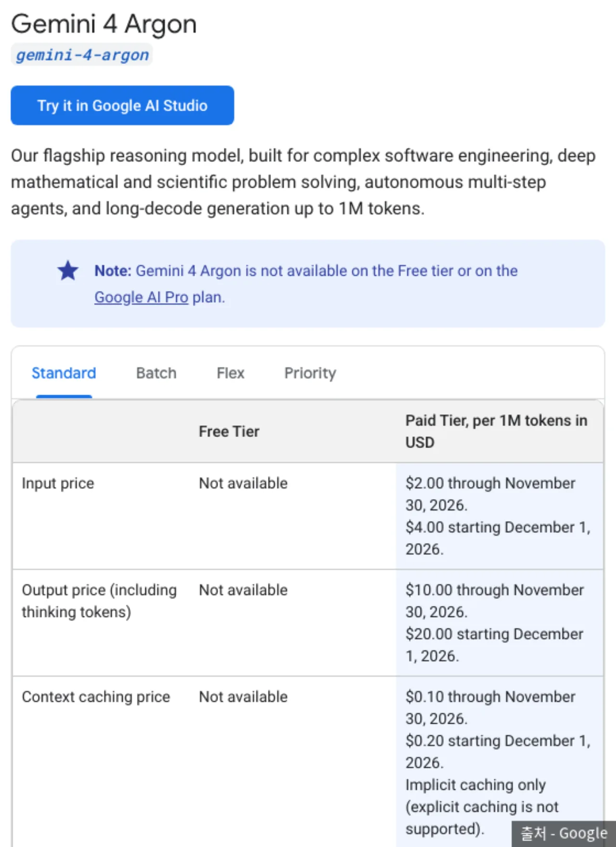The height and width of the screenshot is (847, 616).
Task: Click Not available in the Input price row
Action: [x=243, y=483]
